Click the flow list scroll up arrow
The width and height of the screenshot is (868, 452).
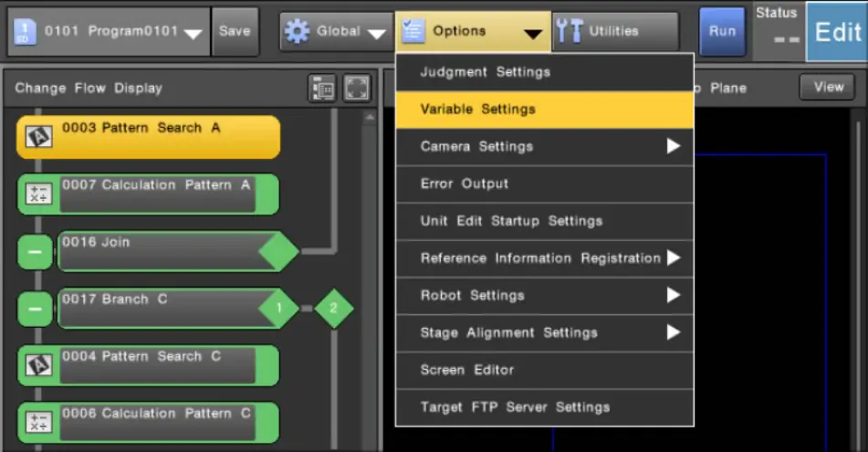370,118
